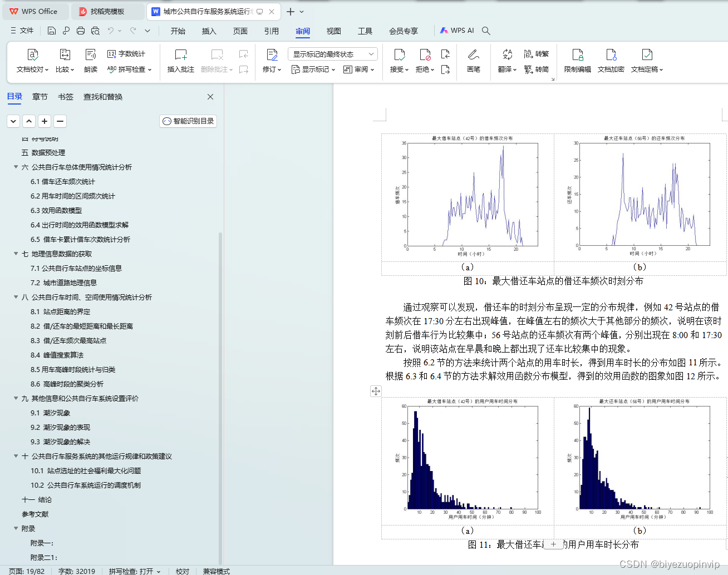
Task: Click the 比较 compare documents icon
Action: point(65,54)
